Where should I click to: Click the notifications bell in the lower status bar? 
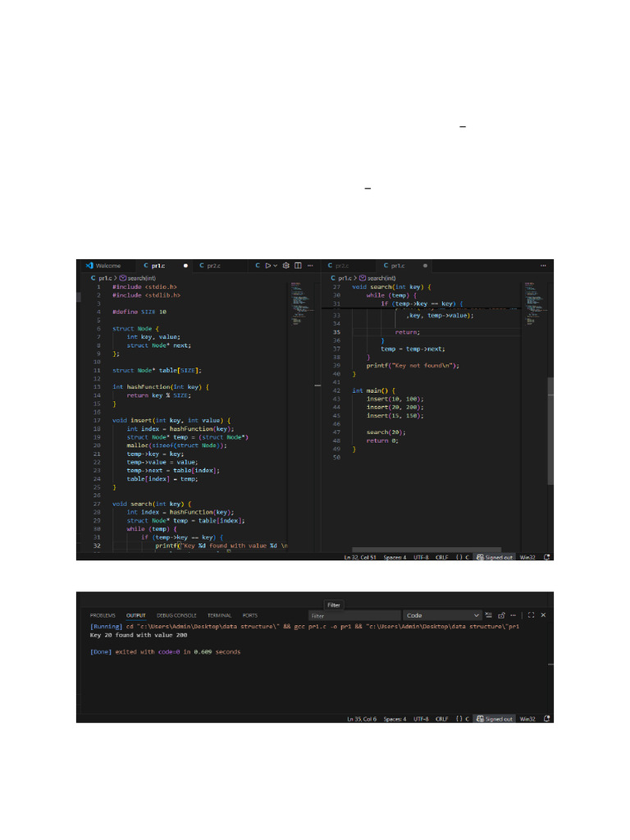click(546, 719)
